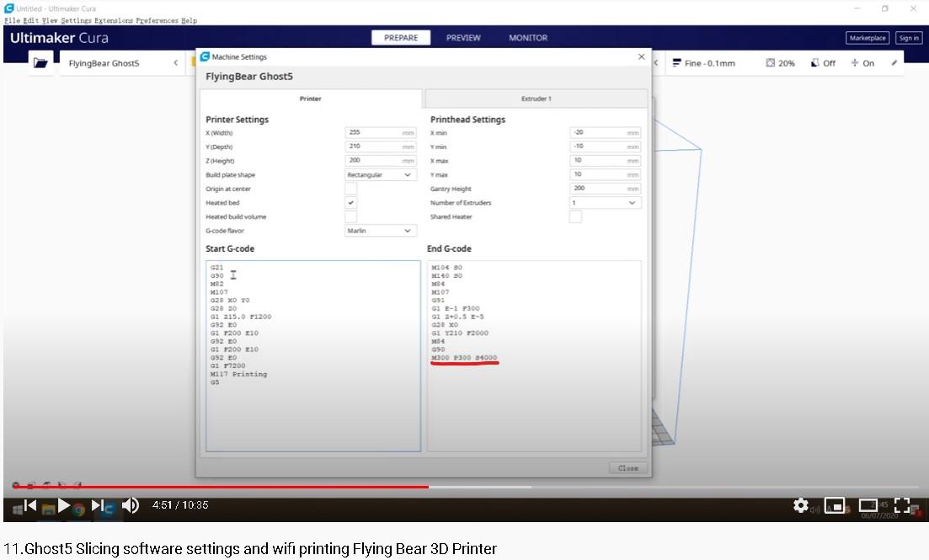This screenshot has width=929, height=560.
Task: Click the 4:51 / 10:35 time display
Action: [180, 505]
